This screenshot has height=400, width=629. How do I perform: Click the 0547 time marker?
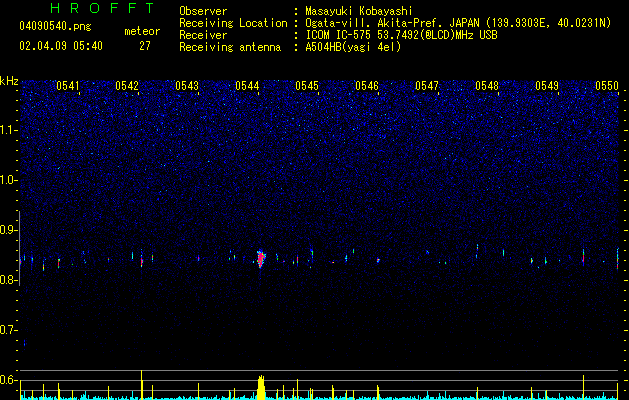click(427, 86)
